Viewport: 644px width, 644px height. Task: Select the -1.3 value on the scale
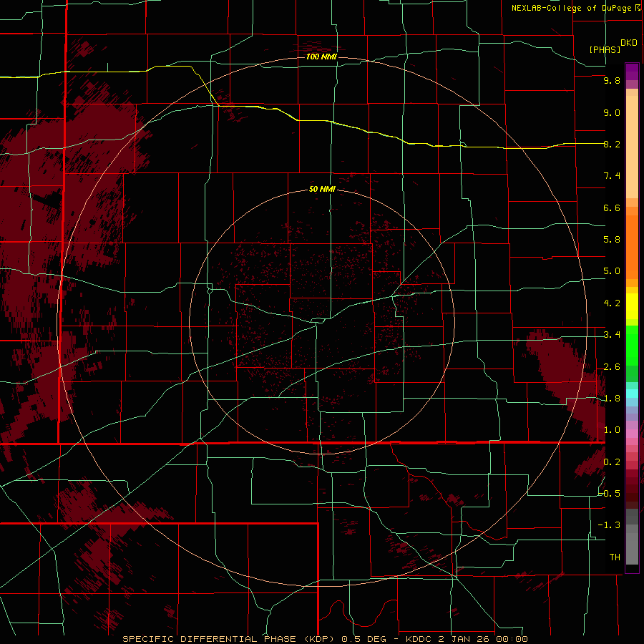[610, 525]
